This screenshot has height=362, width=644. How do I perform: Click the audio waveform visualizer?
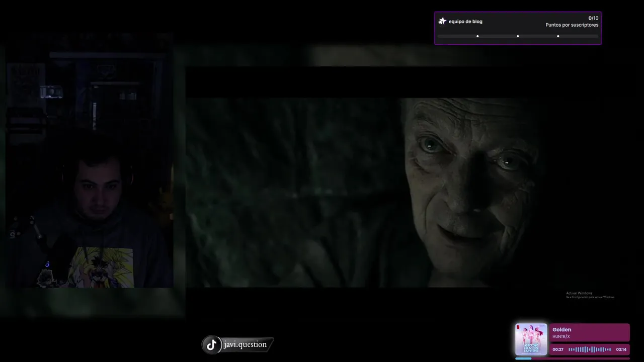click(590, 349)
